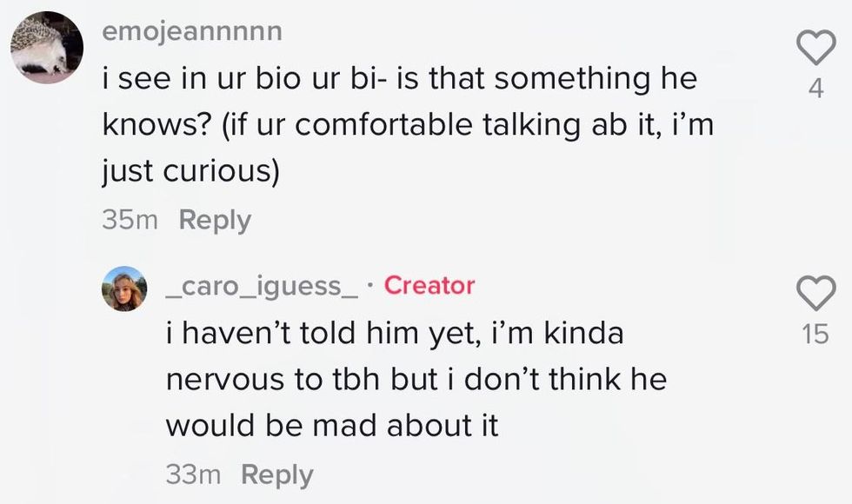
Task: Tap the heart on _caro_iguess_'s reply
Action: [815, 292]
